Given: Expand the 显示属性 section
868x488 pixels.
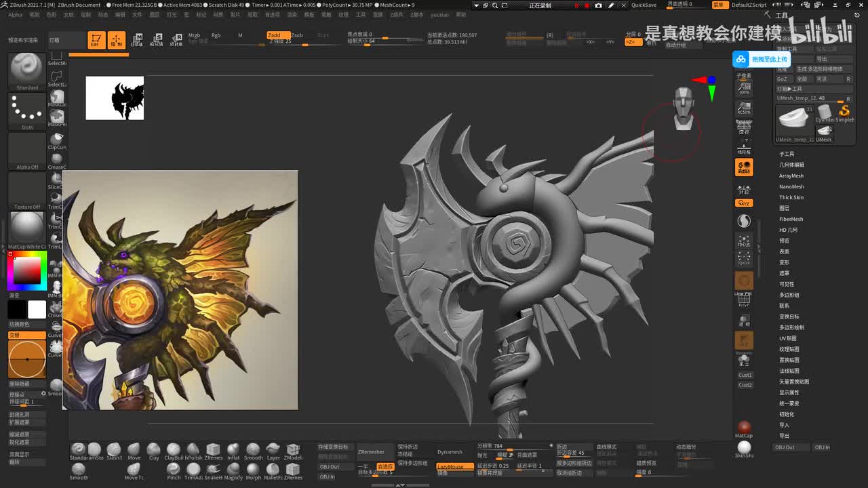Looking at the screenshot, I should (x=789, y=392).
